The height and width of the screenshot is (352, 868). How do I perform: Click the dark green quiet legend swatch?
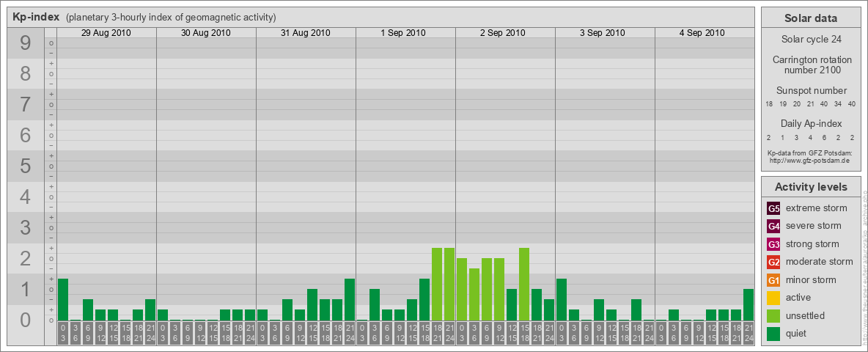point(773,334)
